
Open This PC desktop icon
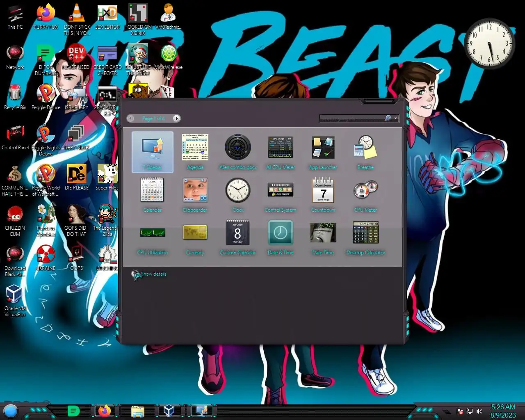[15, 17]
